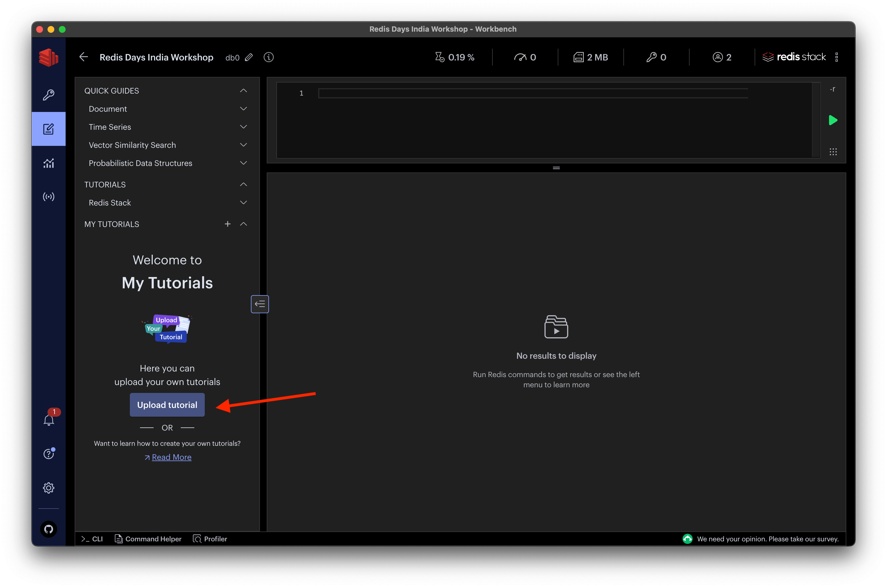Click the editor/results resize handle
This screenshot has width=887, height=588.
pyautogui.click(x=556, y=168)
